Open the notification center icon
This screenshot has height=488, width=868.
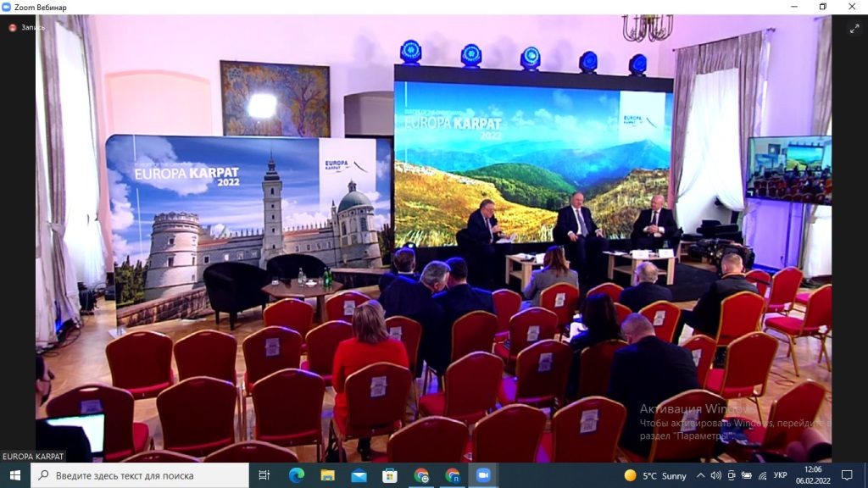click(847, 475)
